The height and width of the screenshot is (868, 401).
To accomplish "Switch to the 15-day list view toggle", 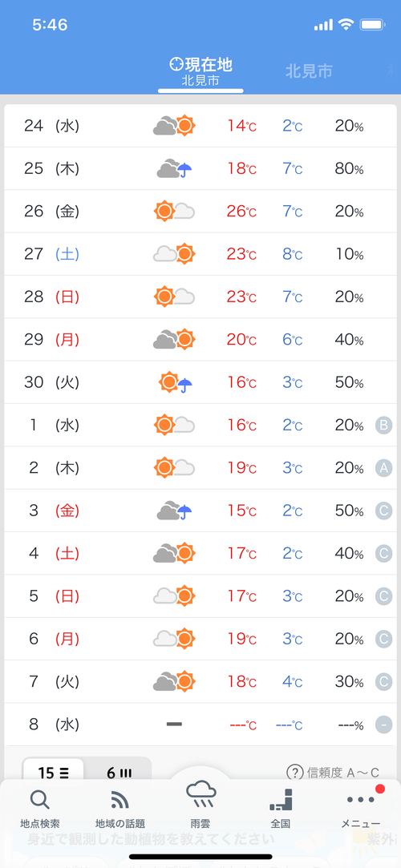I will tap(53, 773).
